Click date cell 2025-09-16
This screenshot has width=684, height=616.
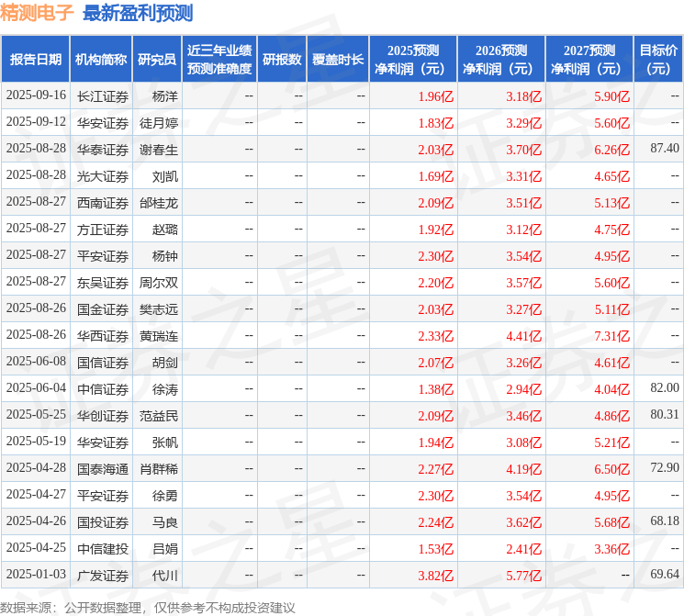(x=36, y=95)
